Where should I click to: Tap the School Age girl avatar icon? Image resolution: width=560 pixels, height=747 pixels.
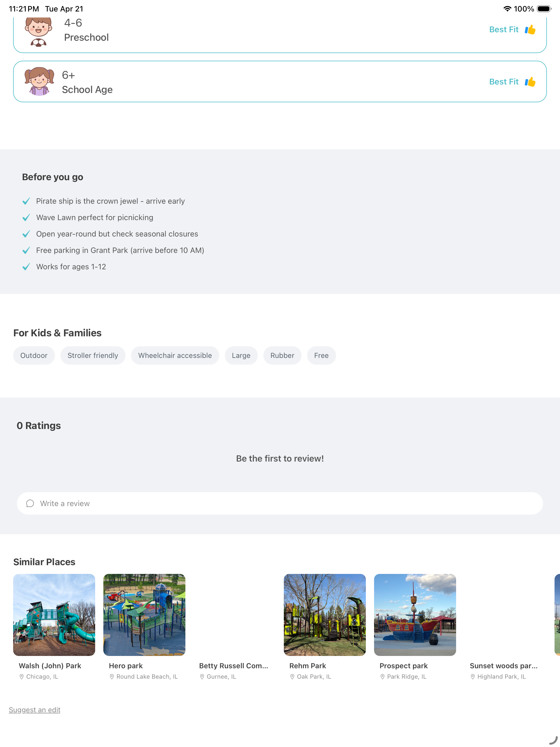click(39, 81)
